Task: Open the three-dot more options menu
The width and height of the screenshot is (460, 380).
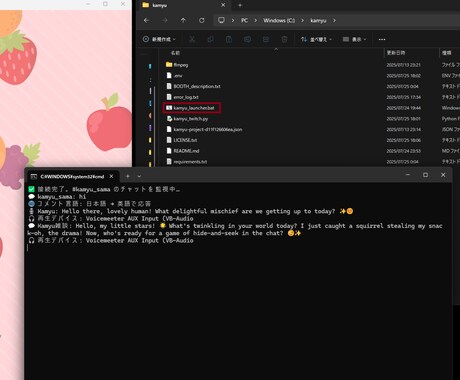Action: (382, 39)
